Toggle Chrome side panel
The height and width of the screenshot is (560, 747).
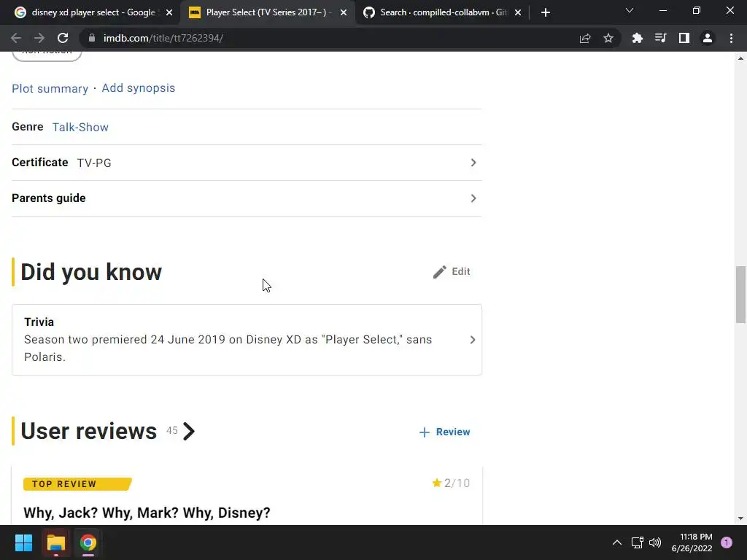[x=684, y=38]
